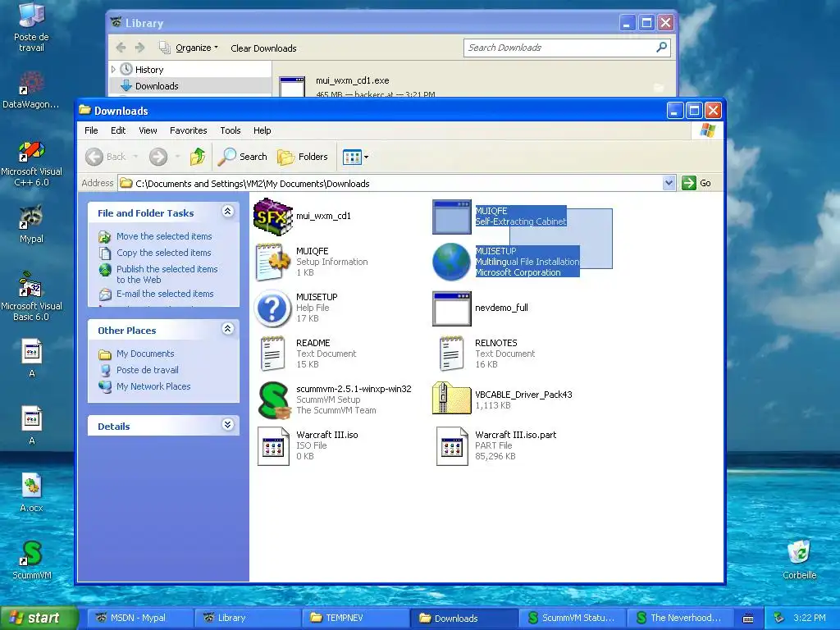Viewport: 840px width, 630px height.
Task: Open the address bar dropdown arrow
Action: pyautogui.click(x=669, y=183)
